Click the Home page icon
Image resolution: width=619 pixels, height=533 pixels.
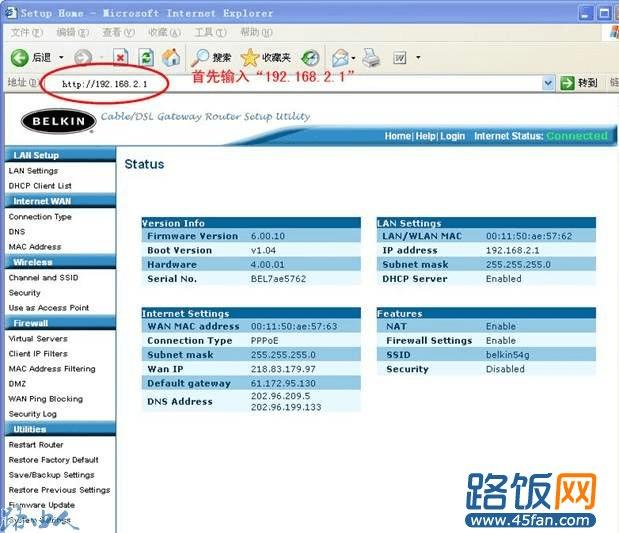tap(171, 58)
